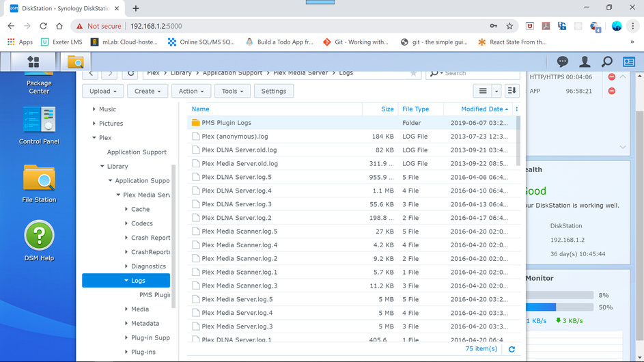Bookmark this page with the star icon
Viewport: 644px width, 362px height.
509,26
